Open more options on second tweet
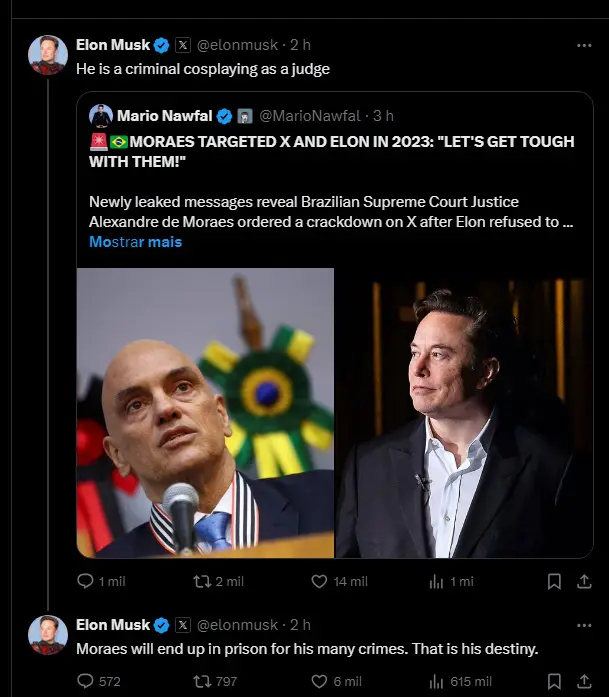This screenshot has height=697, width=609. coord(583,625)
